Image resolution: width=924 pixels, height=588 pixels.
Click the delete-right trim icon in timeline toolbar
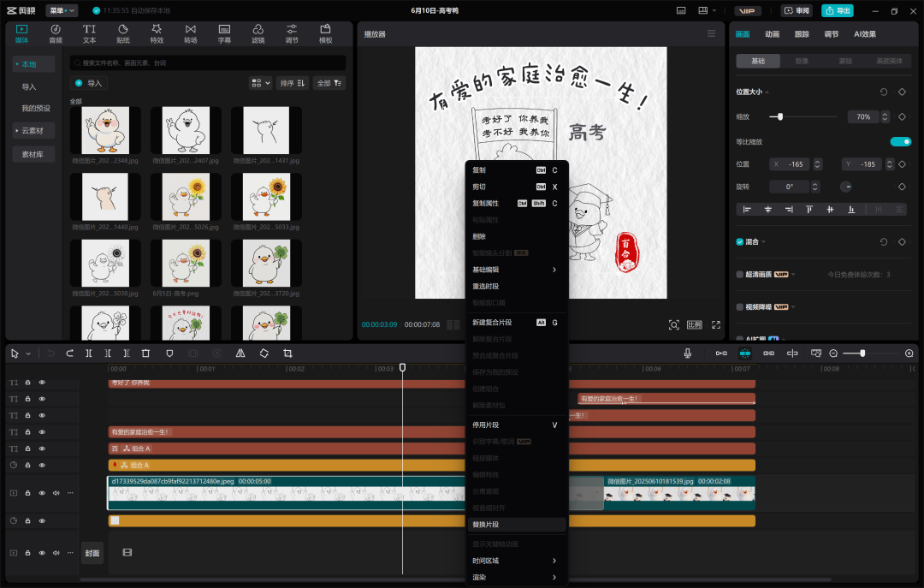click(126, 353)
